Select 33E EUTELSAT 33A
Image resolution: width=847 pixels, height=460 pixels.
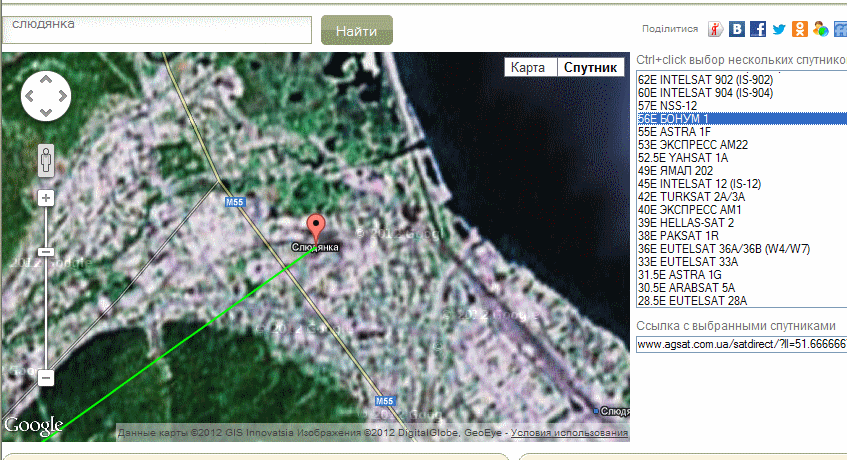741,262
